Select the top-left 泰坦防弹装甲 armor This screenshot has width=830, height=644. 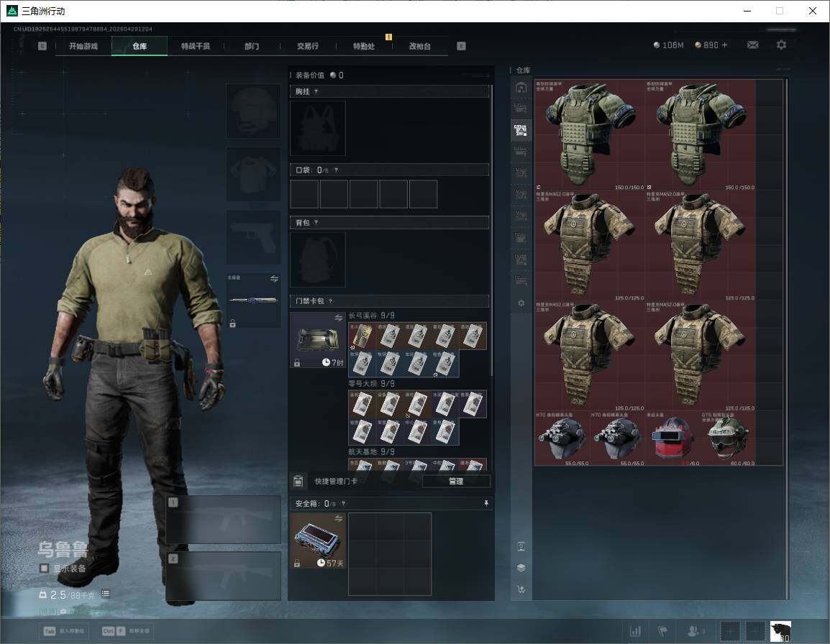tap(590, 135)
